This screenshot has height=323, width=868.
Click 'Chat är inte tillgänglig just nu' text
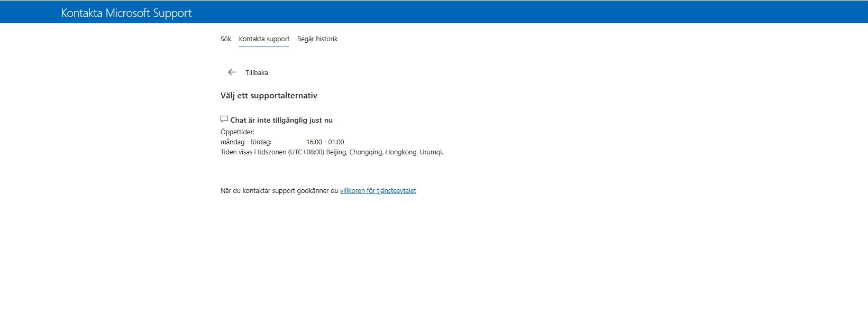tap(281, 121)
